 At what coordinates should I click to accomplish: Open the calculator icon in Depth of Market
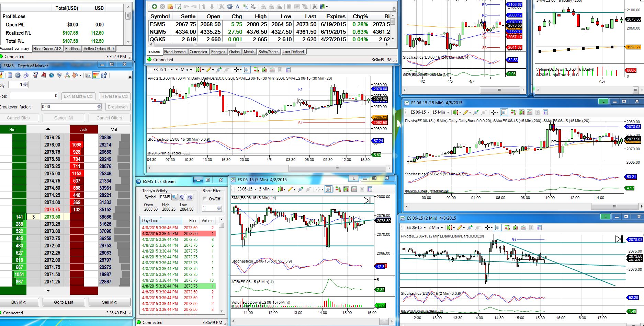[x=10, y=75]
